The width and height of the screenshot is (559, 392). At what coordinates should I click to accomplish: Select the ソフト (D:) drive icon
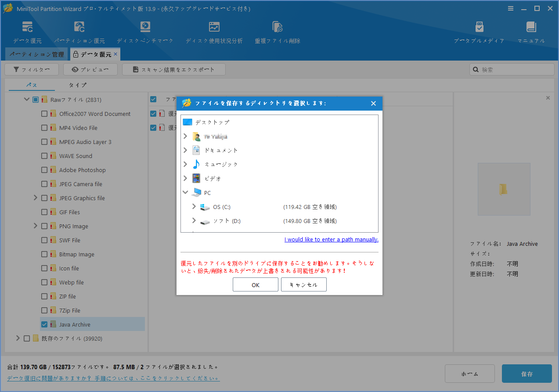pos(205,221)
